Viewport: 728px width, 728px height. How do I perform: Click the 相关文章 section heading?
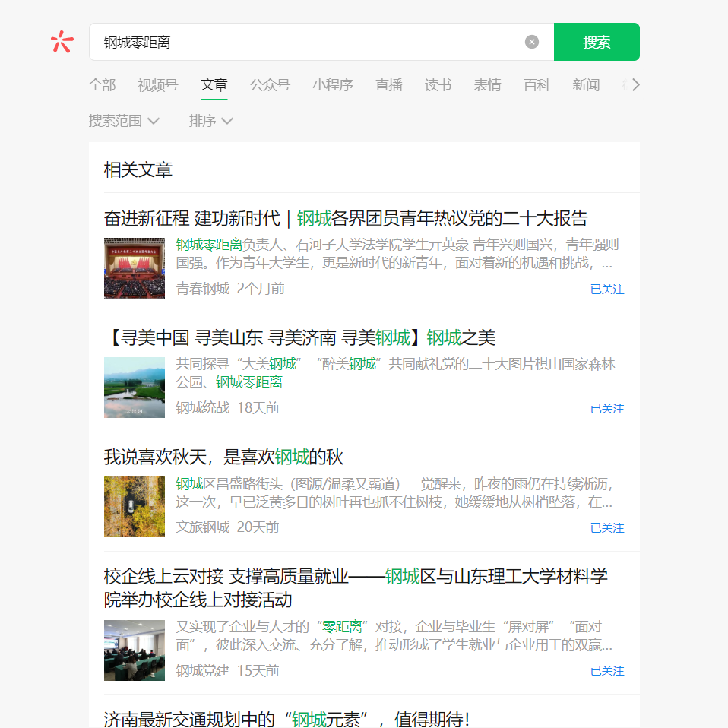(138, 169)
